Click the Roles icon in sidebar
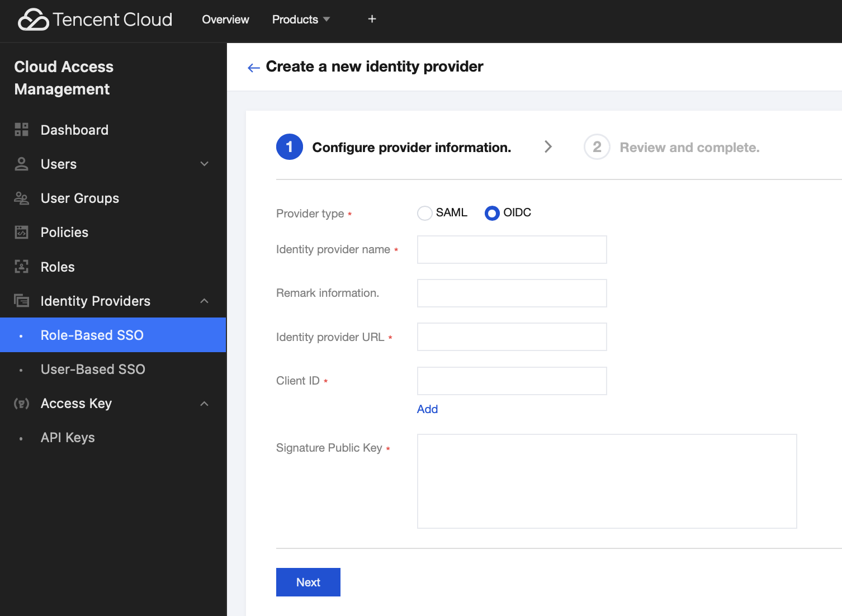This screenshot has width=842, height=616. pyautogui.click(x=21, y=267)
